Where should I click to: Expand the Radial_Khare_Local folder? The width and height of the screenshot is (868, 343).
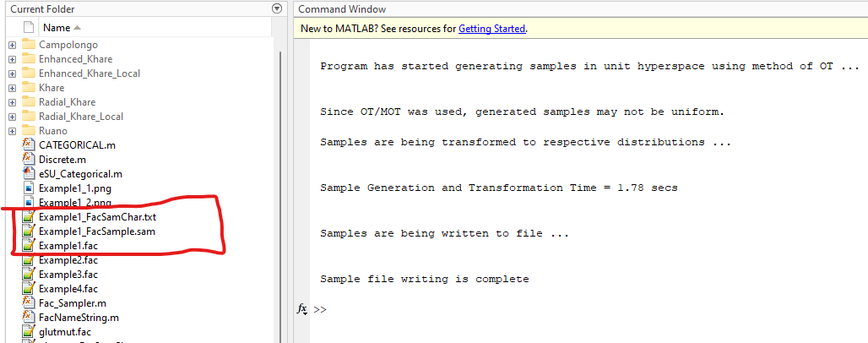click(x=12, y=117)
